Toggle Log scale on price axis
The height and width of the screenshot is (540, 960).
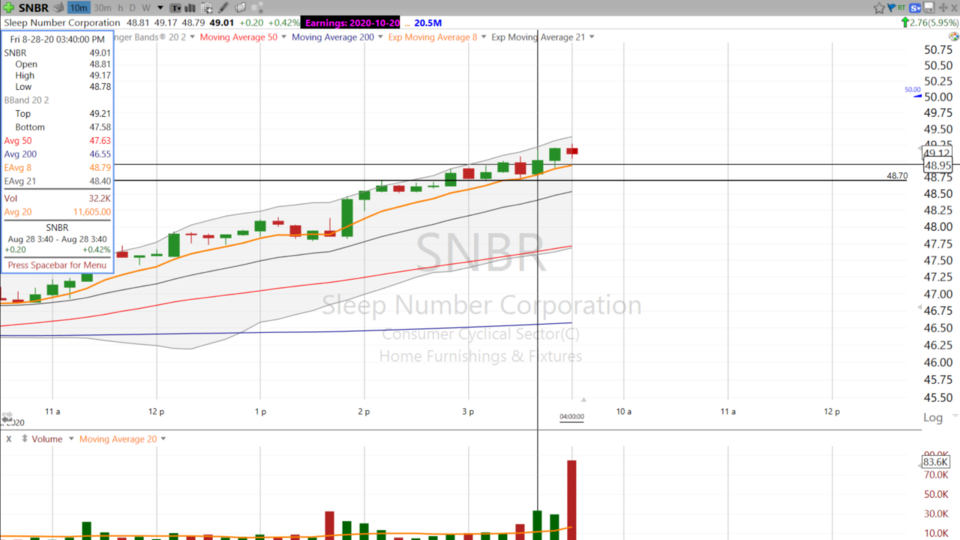pyautogui.click(x=932, y=417)
